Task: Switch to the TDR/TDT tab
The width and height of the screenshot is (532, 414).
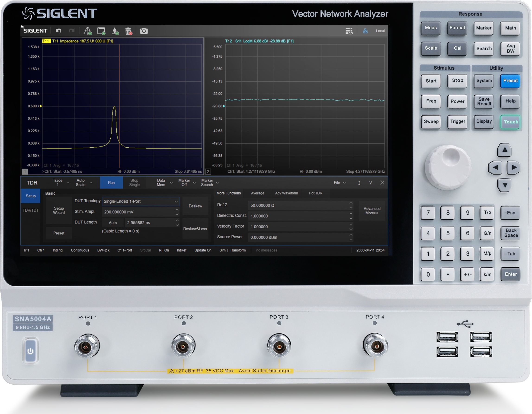Action: click(31, 210)
